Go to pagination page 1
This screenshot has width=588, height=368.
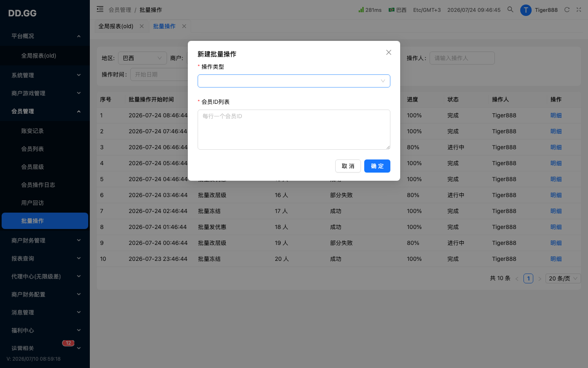[528, 278]
